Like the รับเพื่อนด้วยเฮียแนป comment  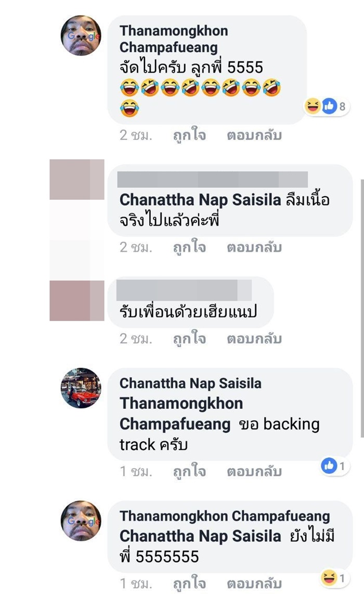pyautogui.click(x=189, y=338)
